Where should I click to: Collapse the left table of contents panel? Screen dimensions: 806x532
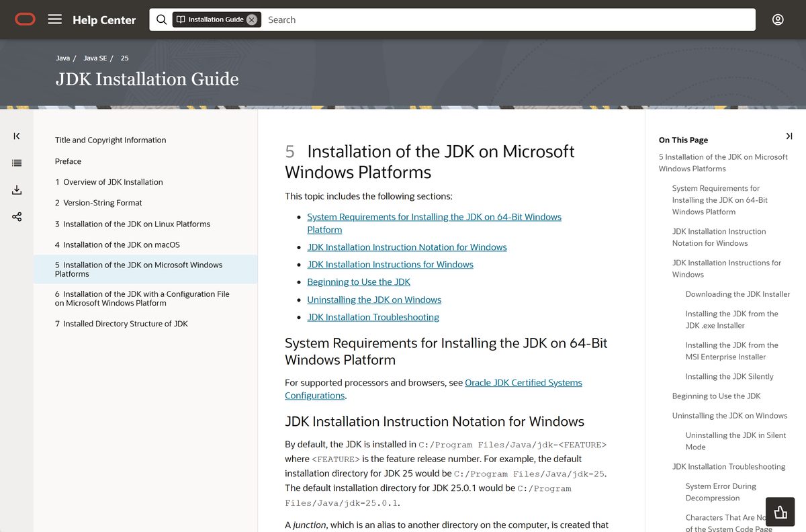point(17,136)
